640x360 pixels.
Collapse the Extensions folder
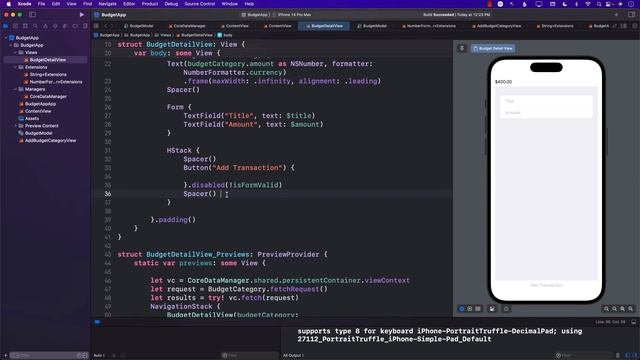point(16,67)
